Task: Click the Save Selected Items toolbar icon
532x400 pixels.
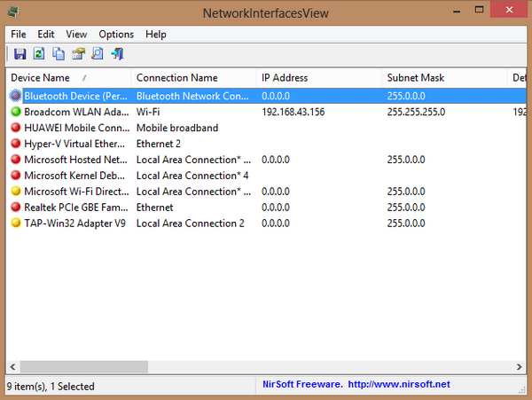Action: point(20,54)
